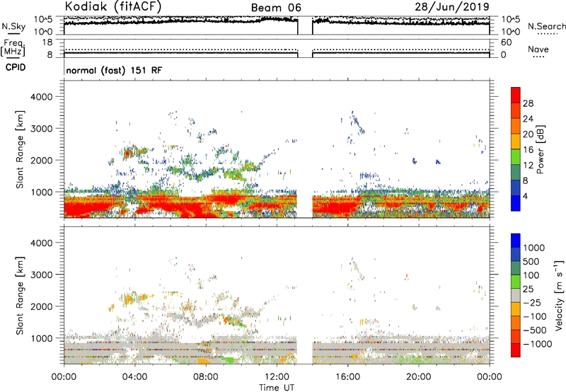Click the 'Power [dB]' colorbar label
566x392 pixels.
[x=541, y=149]
